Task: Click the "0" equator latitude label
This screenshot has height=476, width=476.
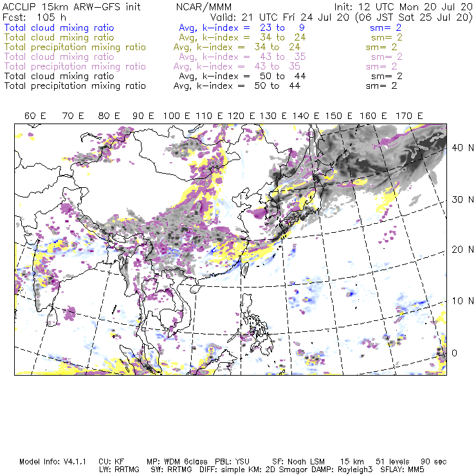Action: tap(454, 353)
